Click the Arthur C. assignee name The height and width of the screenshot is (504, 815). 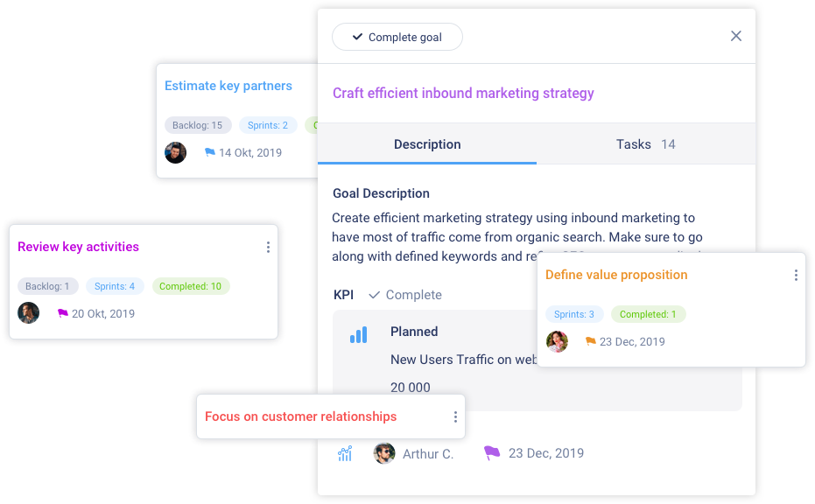(428, 454)
